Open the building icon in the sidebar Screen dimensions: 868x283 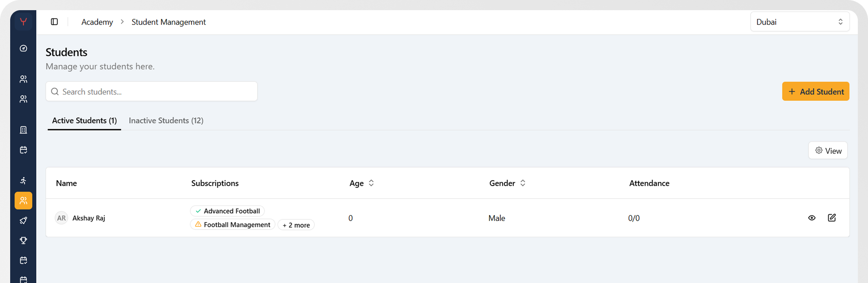tap(23, 130)
